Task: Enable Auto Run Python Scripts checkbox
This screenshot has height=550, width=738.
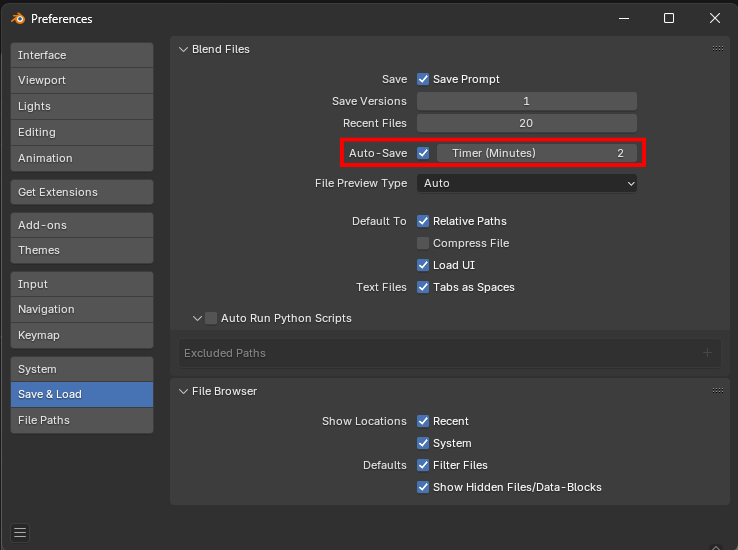Action: tap(211, 318)
